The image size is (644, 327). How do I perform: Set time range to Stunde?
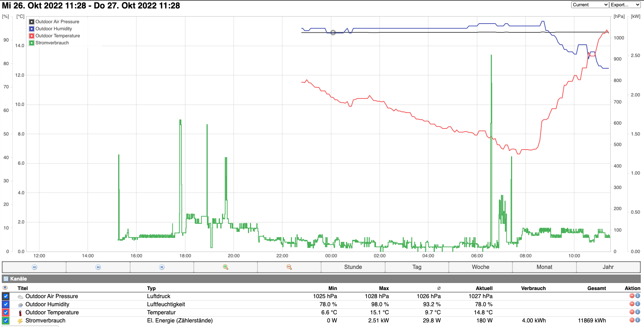point(353,267)
